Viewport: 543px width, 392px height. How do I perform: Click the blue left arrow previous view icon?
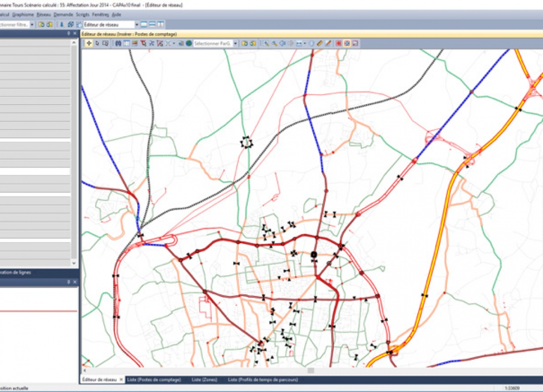[x=282, y=43]
